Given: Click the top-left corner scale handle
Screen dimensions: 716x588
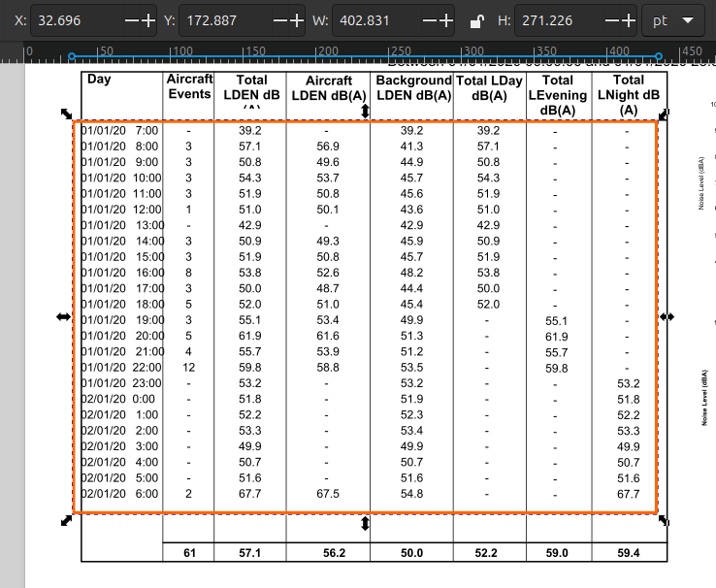Looking at the screenshot, I should pos(66,114).
